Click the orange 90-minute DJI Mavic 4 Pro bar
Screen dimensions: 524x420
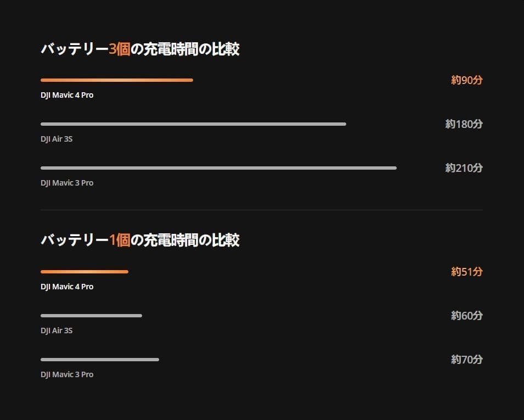tap(117, 80)
